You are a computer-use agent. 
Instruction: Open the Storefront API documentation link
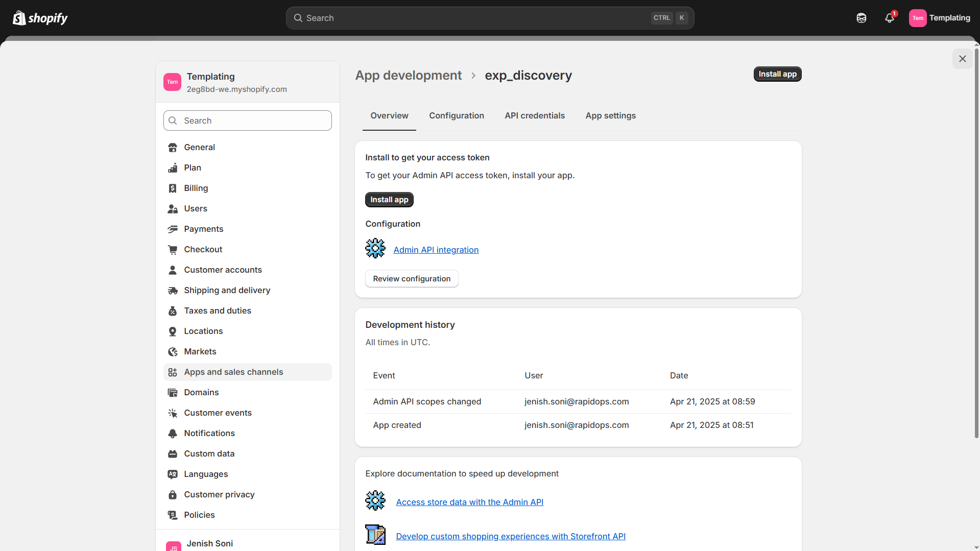[511, 536]
